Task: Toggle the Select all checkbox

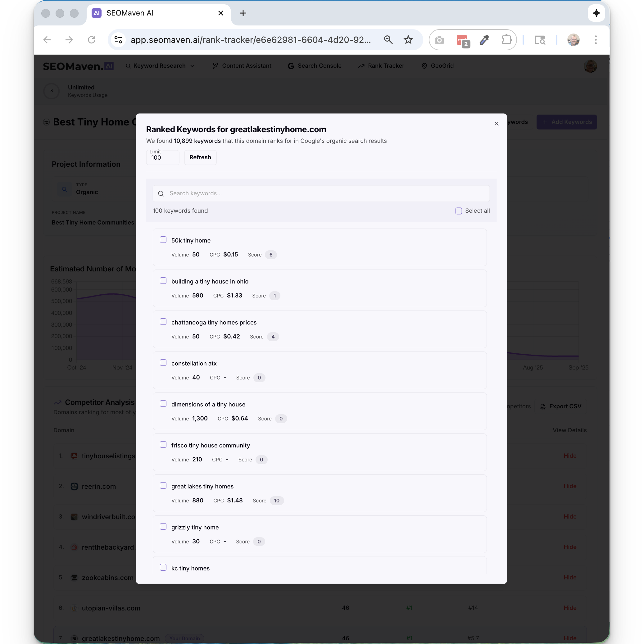Action: click(458, 211)
